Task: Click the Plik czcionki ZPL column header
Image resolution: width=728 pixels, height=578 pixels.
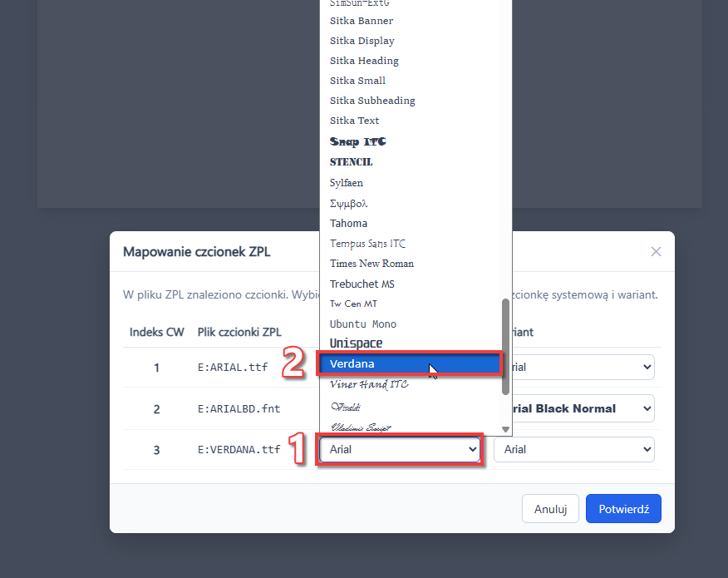Action: point(239,332)
